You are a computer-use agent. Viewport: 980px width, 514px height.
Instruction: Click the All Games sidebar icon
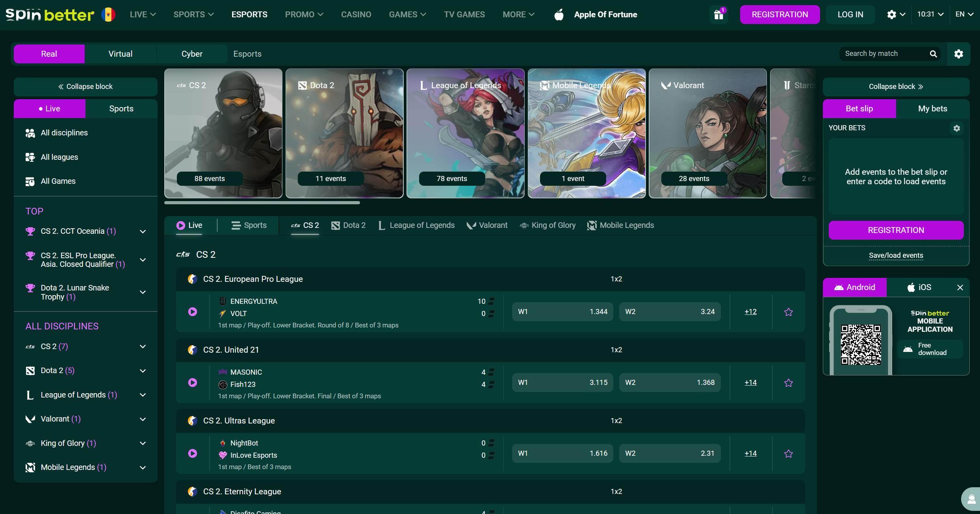point(30,181)
